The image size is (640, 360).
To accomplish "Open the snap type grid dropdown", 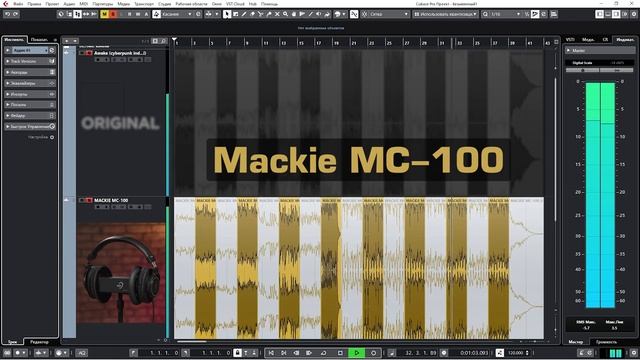I will pyautogui.click(x=386, y=14).
